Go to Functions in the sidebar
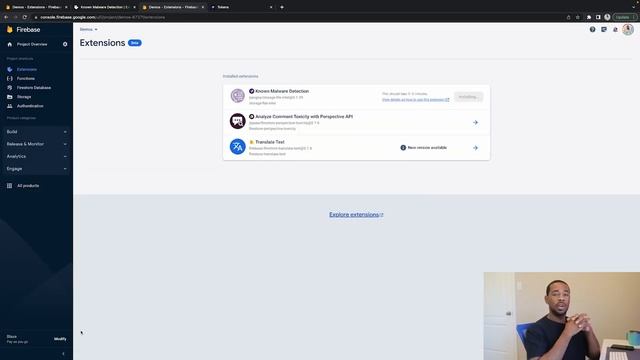640x360 pixels. click(26, 78)
